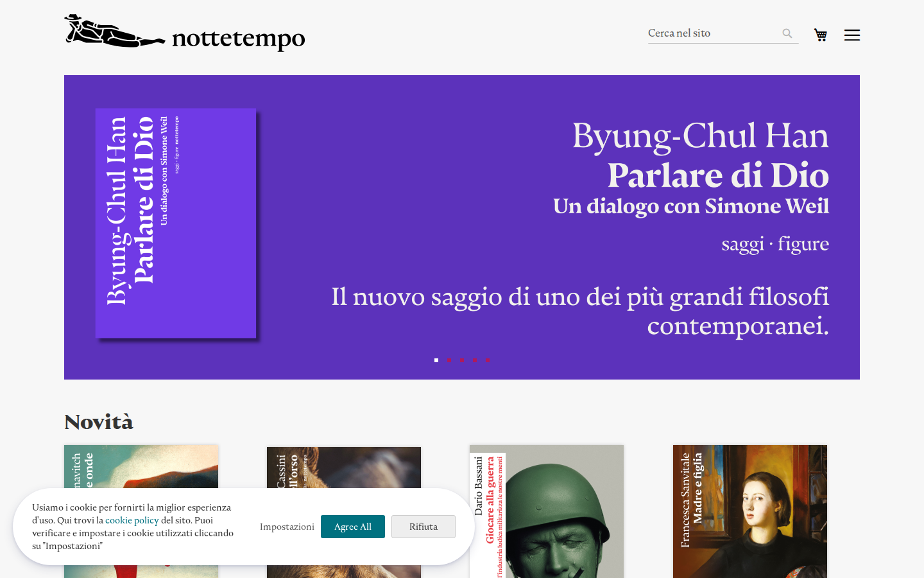Go to the fourth carousel slide dot

point(475,360)
